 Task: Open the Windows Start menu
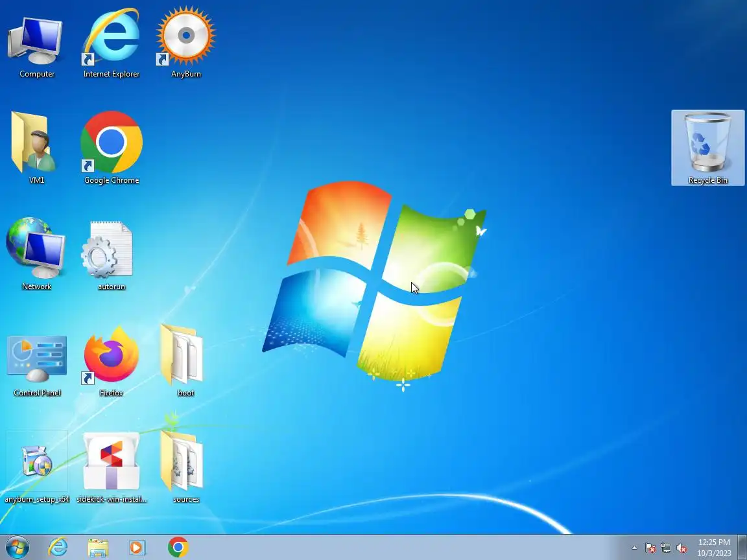click(17, 547)
